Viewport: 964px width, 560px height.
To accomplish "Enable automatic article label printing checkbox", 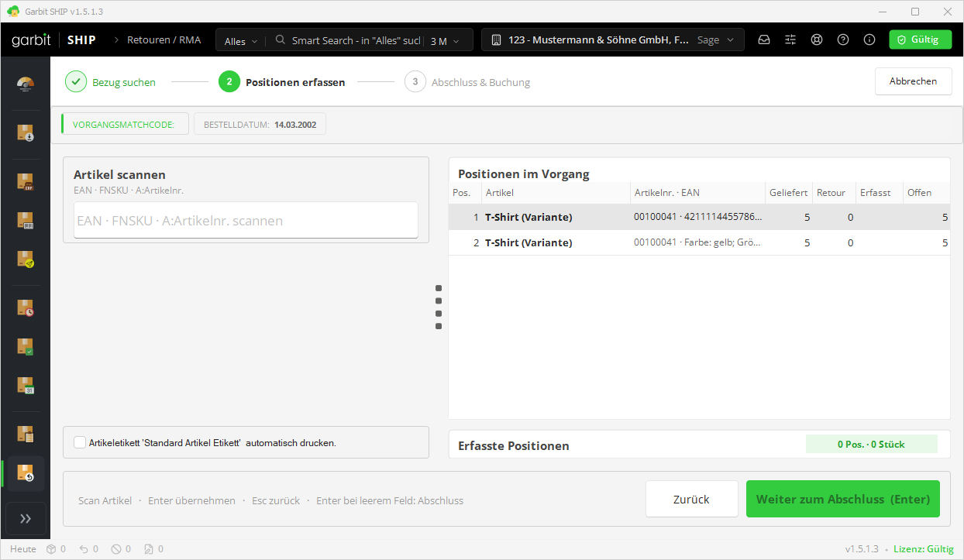I will click(x=80, y=442).
